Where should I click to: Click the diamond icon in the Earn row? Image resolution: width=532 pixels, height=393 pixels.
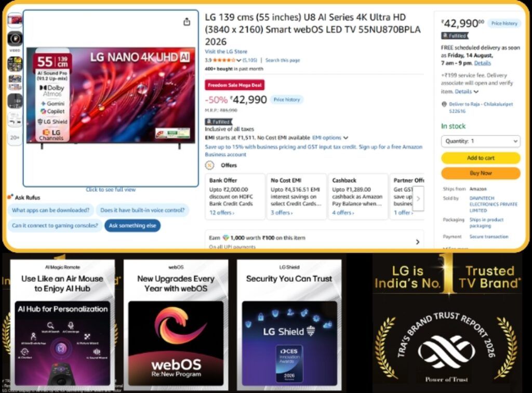(225, 238)
